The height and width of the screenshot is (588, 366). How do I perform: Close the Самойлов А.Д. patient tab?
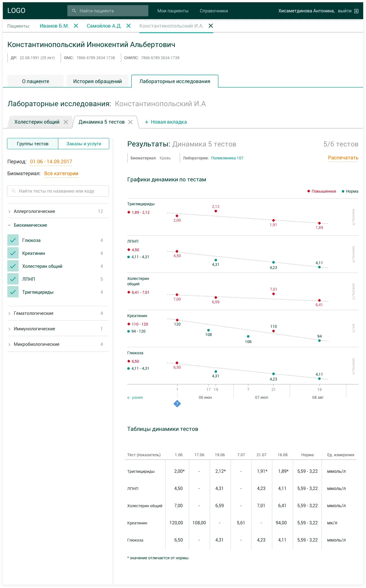point(128,26)
